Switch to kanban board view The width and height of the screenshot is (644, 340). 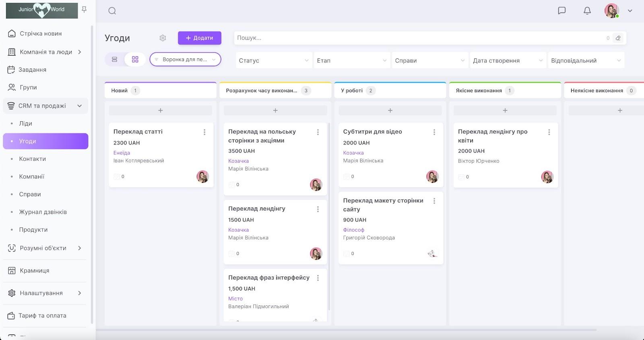pos(135,60)
